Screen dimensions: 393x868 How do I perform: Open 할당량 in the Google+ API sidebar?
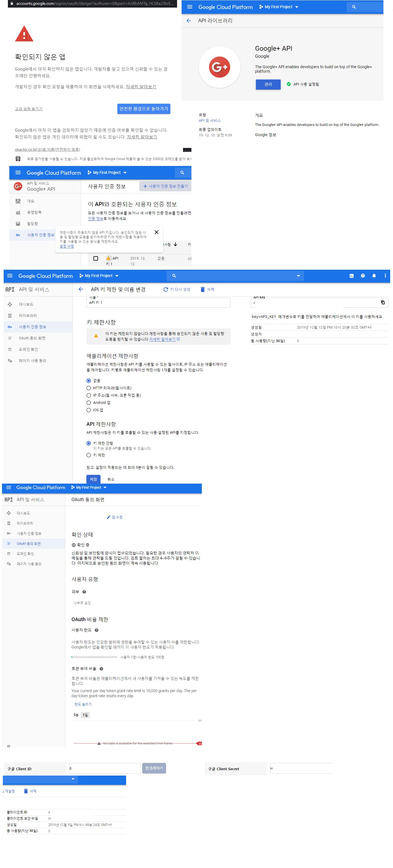pos(33,224)
